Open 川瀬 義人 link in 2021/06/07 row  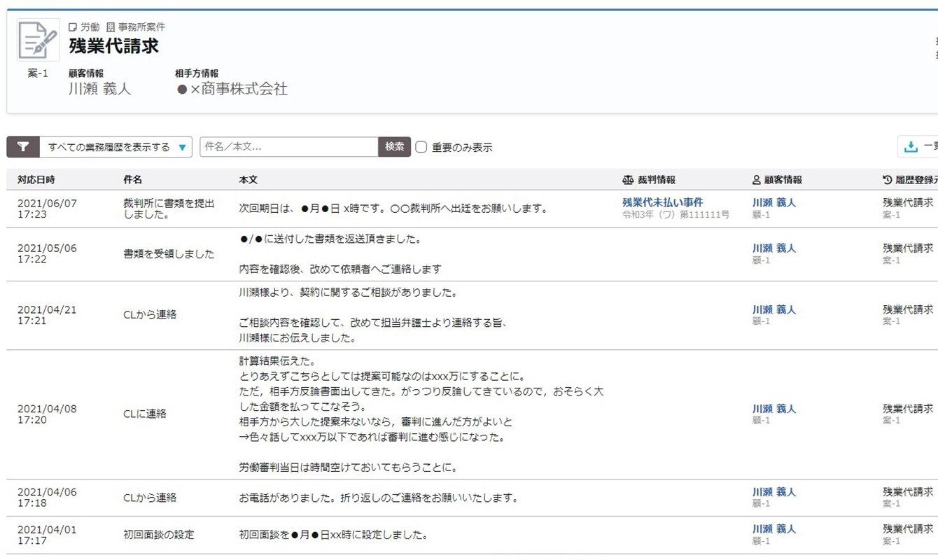774,202
